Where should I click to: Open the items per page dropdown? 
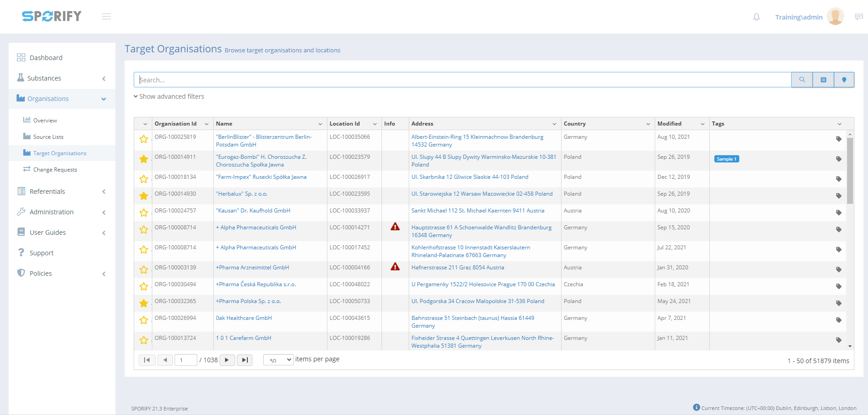point(278,360)
